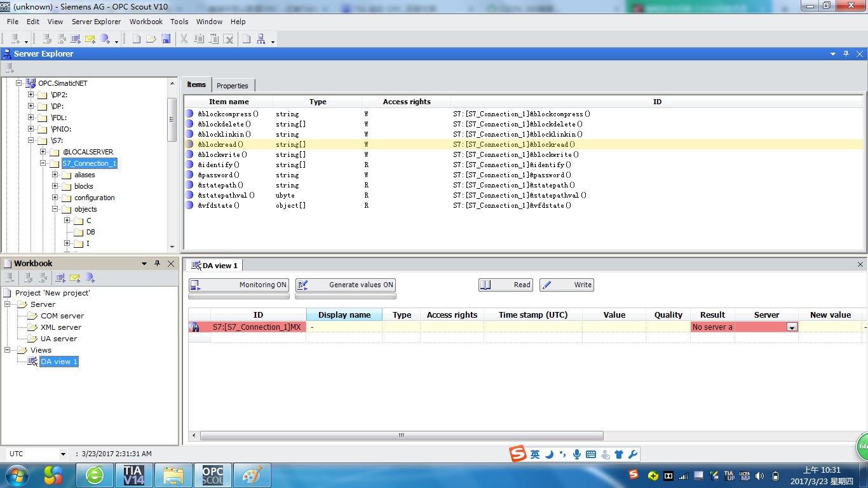The image size is (868, 488).
Task: Click the blue sphere add-item icon in main toolbar
Action: tap(105, 39)
